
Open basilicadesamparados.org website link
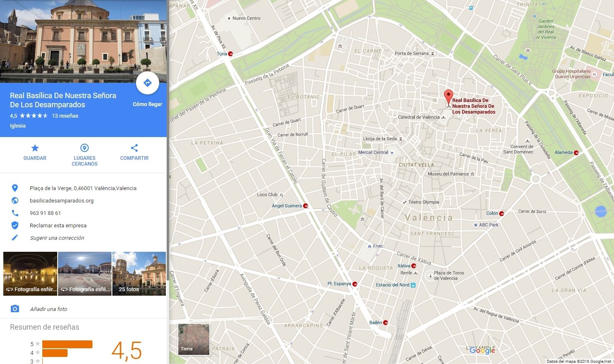coord(62,200)
